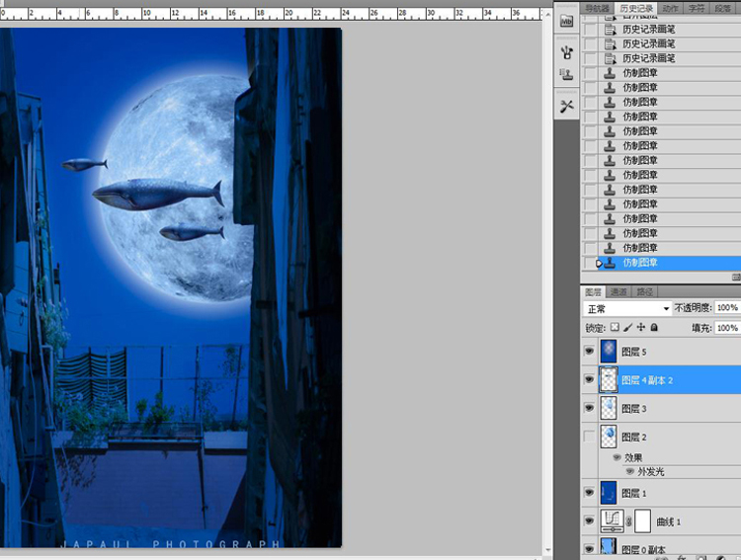This screenshot has width=741, height=560.
Task: Click the curves adjustment icon of 曲线 1
Action: [x=612, y=521]
